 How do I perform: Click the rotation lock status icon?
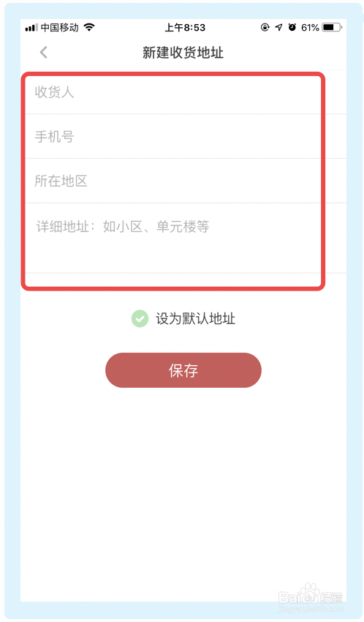pyautogui.click(x=265, y=27)
